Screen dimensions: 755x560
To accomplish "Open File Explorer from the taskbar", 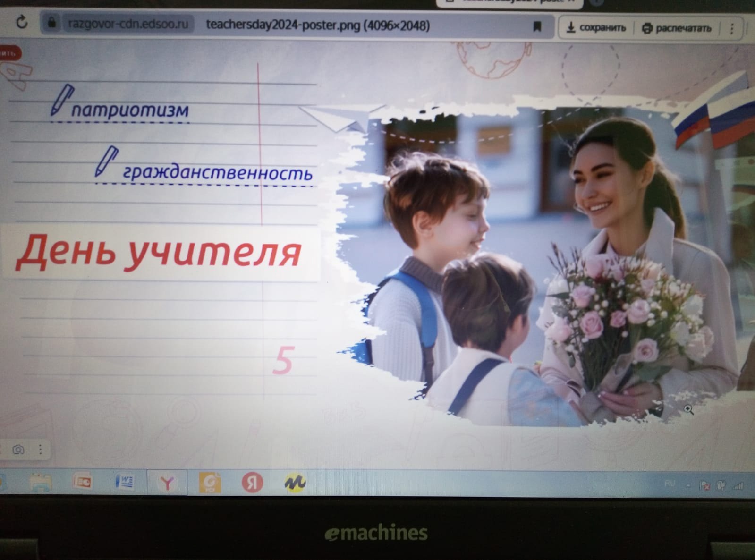I will [x=41, y=482].
